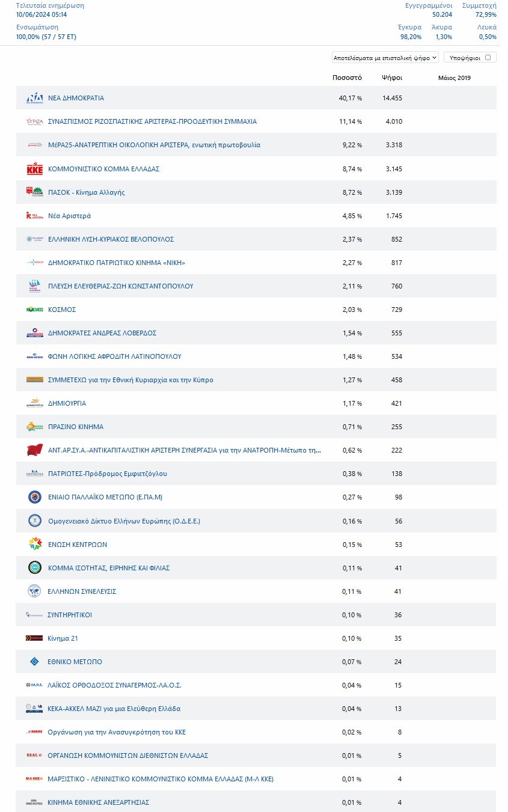Open the ΕΛΛΗΝΙΚΗ ΛΥΣΗ-ΚΥΡΙΑΚΟΣ ΒΕΛΟΠΟΥΛΟΣ link

(111, 239)
